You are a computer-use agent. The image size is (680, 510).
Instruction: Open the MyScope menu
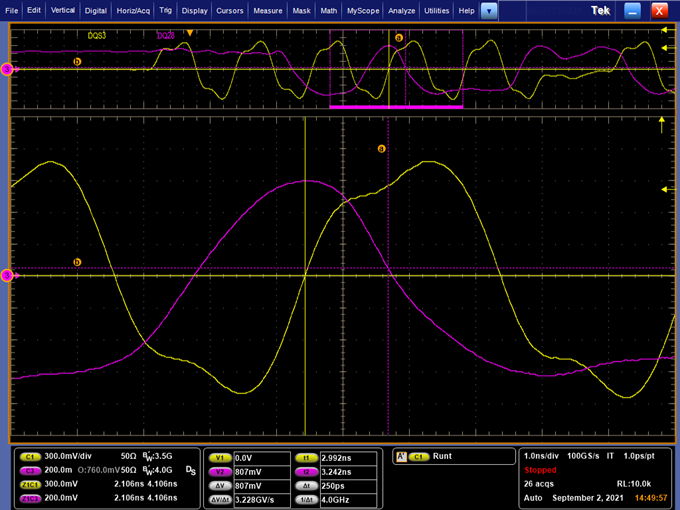(362, 10)
